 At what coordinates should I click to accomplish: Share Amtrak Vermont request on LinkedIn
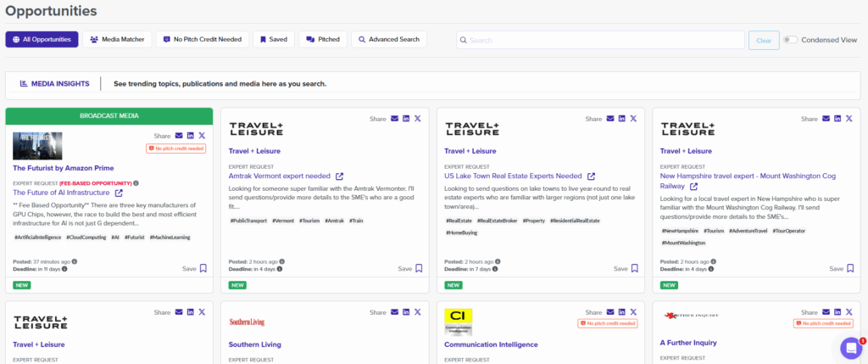tap(407, 119)
